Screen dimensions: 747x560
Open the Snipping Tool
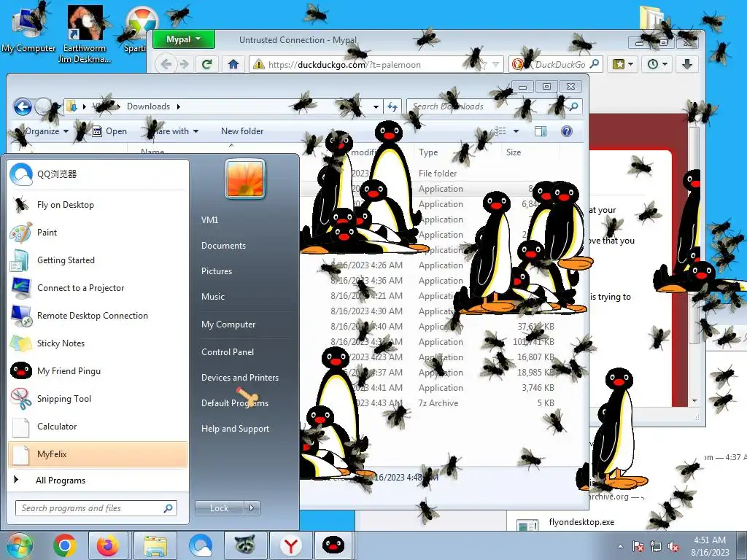(98, 399)
